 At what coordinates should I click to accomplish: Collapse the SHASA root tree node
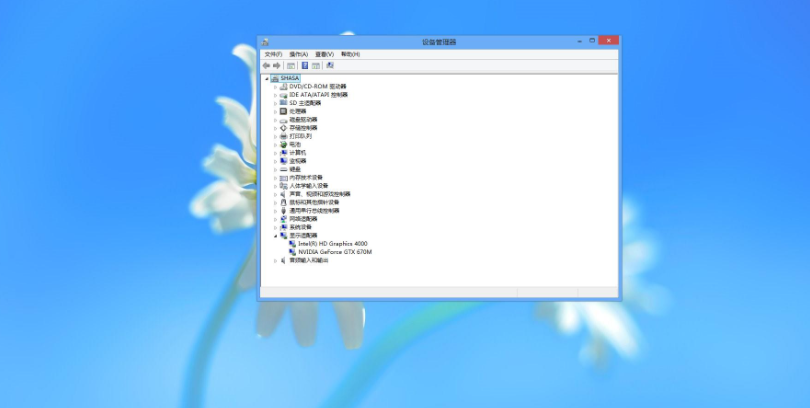point(267,78)
